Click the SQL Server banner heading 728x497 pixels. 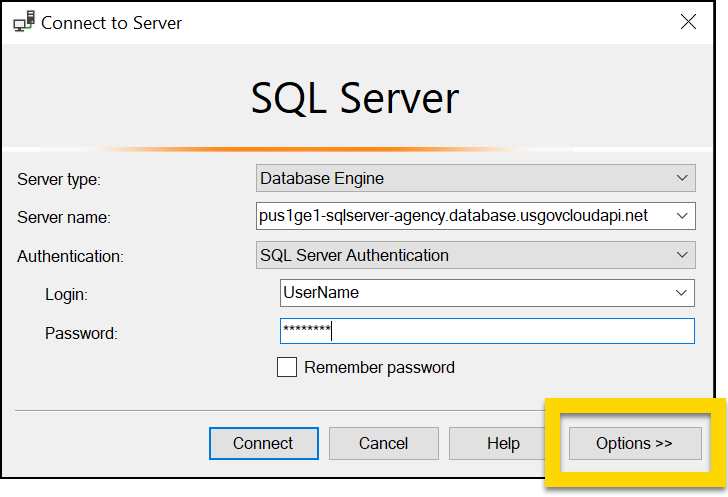pos(354,98)
